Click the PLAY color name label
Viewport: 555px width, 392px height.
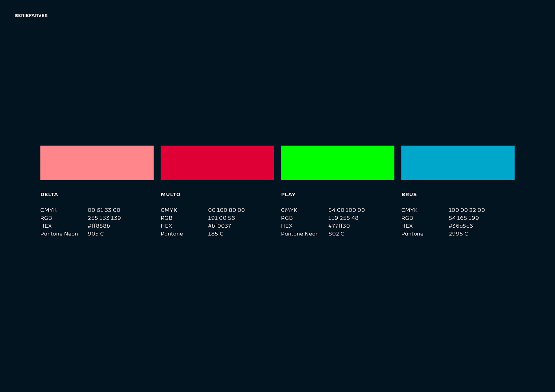288,194
